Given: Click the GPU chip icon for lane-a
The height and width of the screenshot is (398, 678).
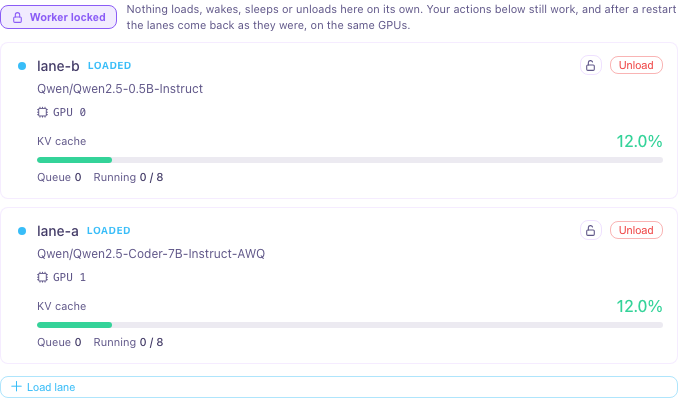Looking at the screenshot, I should 42,277.
